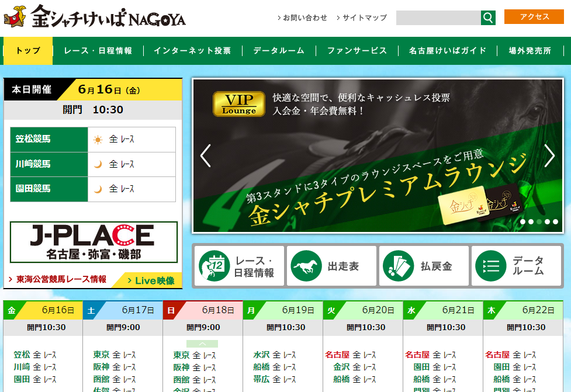Open the トップ navigation tab

(x=28, y=51)
